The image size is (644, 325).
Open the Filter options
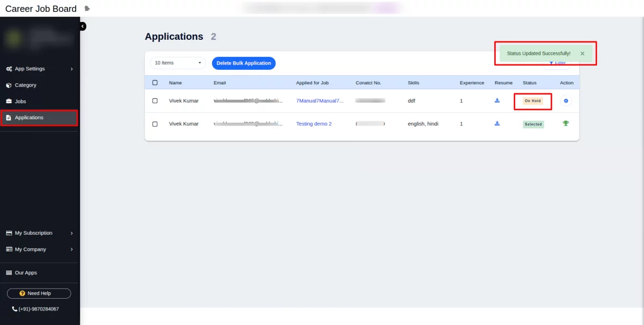[558, 63]
